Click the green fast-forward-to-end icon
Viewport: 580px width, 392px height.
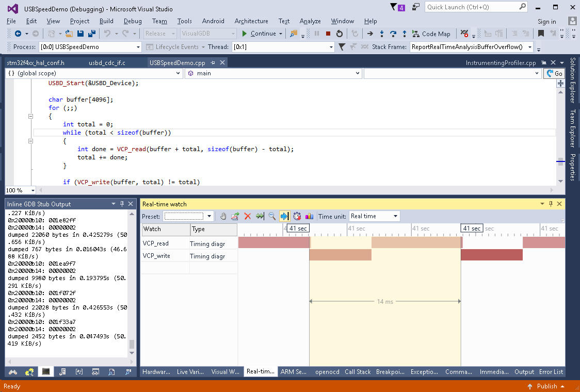pyautogui.click(x=260, y=216)
